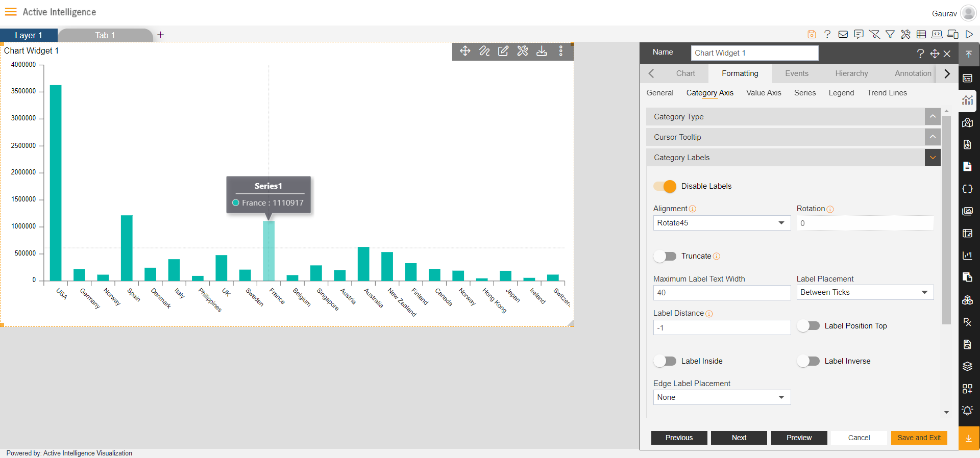The width and height of the screenshot is (980, 458).
Task: Toggle the Label Inside switch
Action: (665, 361)
